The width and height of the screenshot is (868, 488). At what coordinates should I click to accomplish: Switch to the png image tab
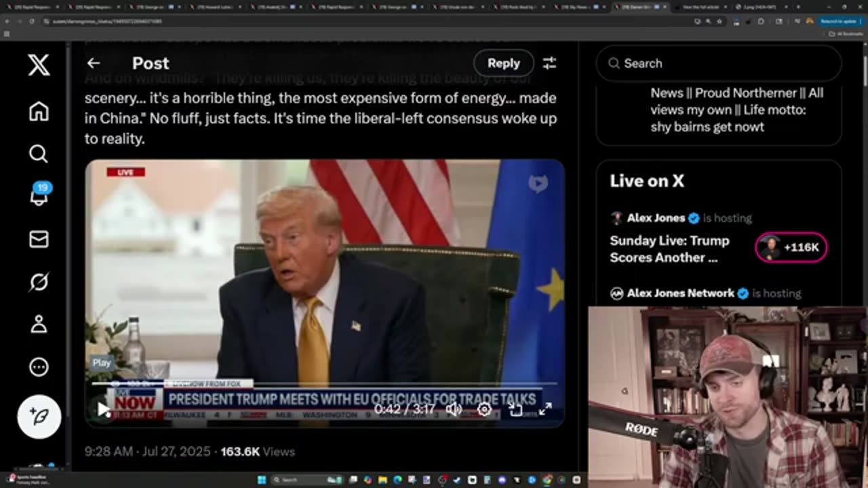point(759,7)
